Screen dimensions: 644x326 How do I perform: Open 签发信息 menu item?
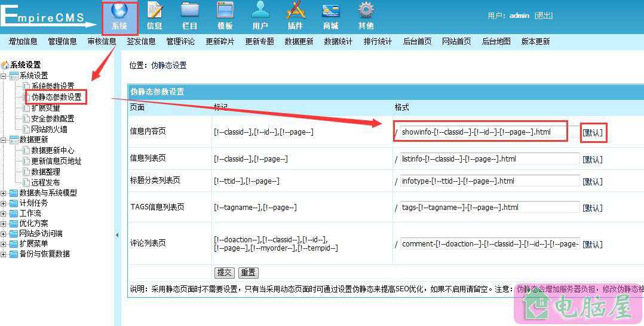141,41
